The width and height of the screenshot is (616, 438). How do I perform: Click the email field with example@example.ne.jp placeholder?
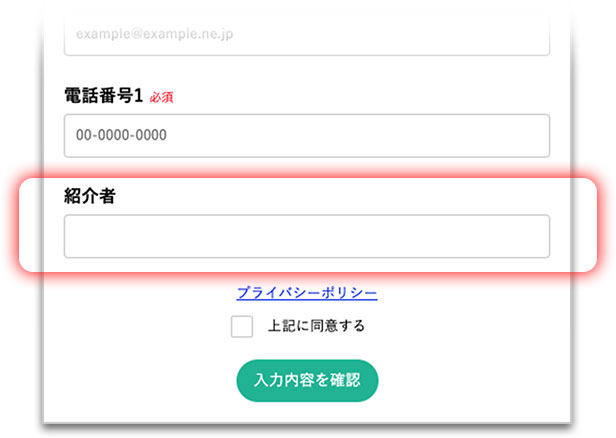click(x=306, y=34)
